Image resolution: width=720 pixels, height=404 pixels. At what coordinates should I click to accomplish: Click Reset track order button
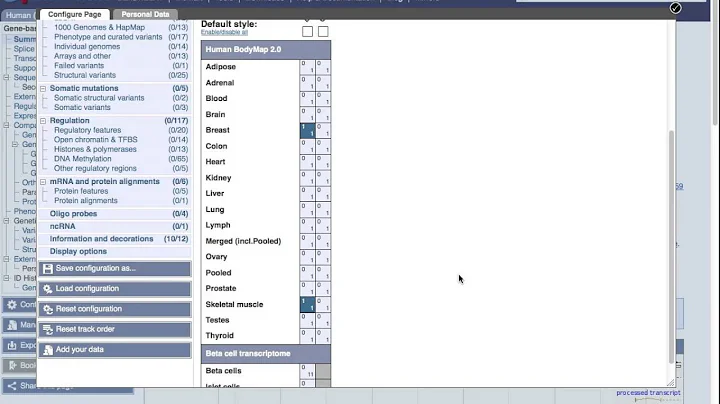115,330
